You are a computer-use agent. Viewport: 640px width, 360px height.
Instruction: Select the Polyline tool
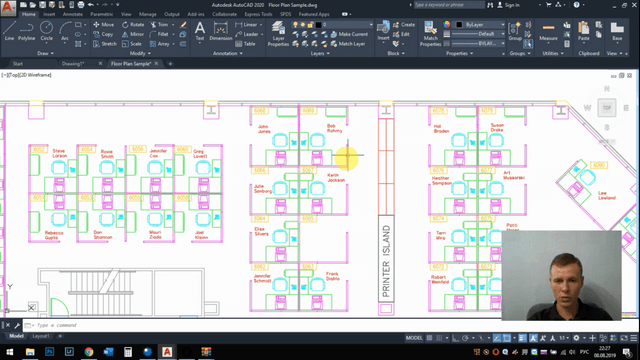point(27,31)
